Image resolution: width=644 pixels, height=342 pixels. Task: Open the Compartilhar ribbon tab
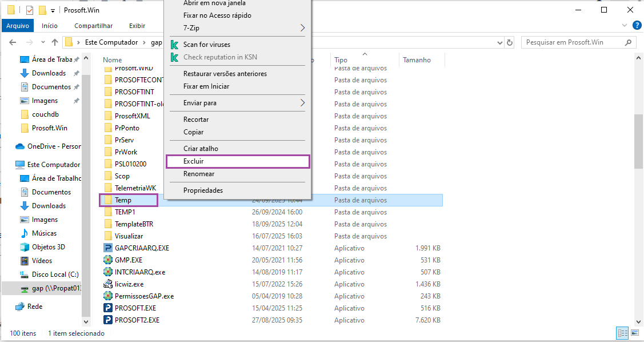(93, 26)
